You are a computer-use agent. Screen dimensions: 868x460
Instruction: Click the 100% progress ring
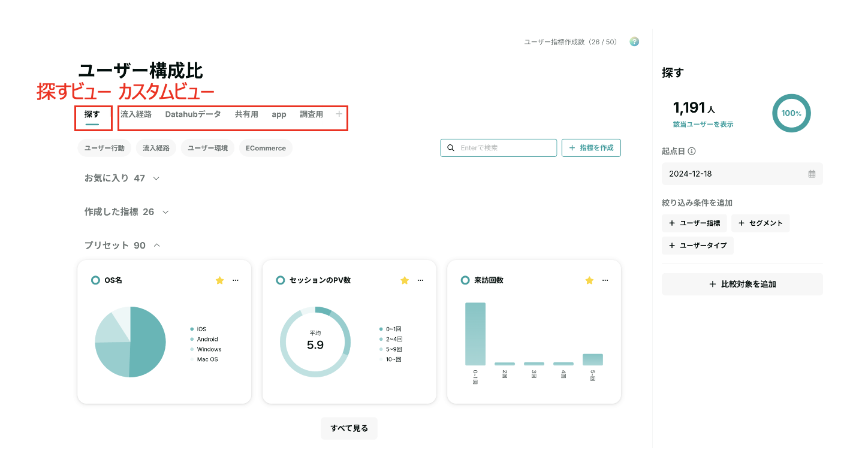point(791,113)
